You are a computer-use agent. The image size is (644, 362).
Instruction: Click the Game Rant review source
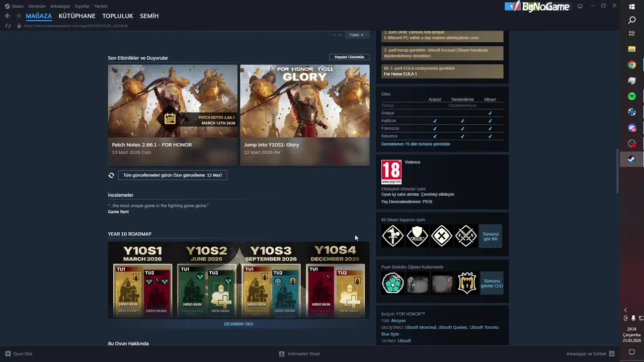click(118, 212)
